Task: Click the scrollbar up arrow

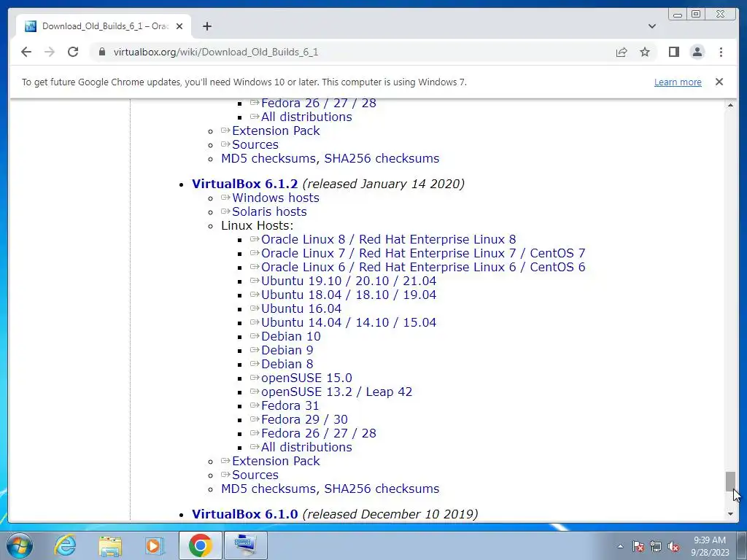Action: (730, 104)
